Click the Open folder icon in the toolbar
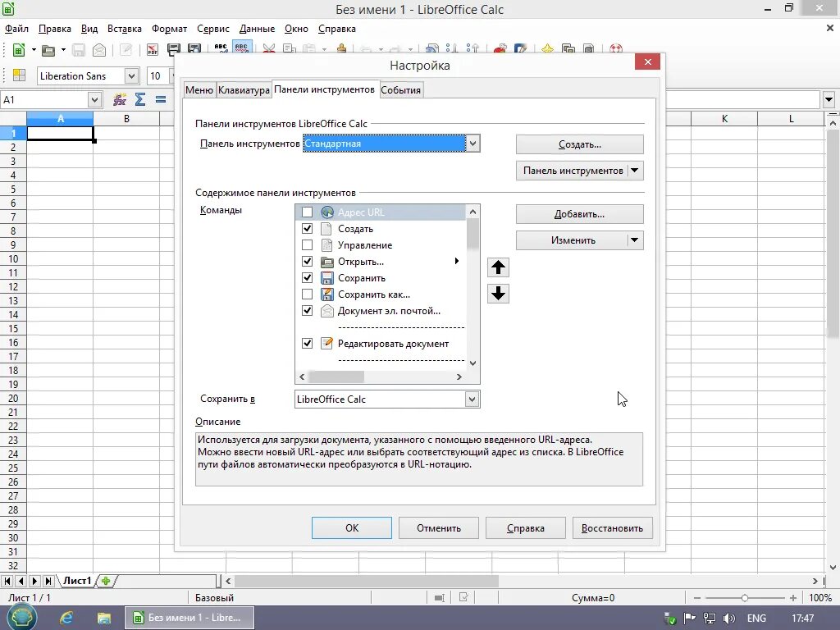 [x=48, y=50]
